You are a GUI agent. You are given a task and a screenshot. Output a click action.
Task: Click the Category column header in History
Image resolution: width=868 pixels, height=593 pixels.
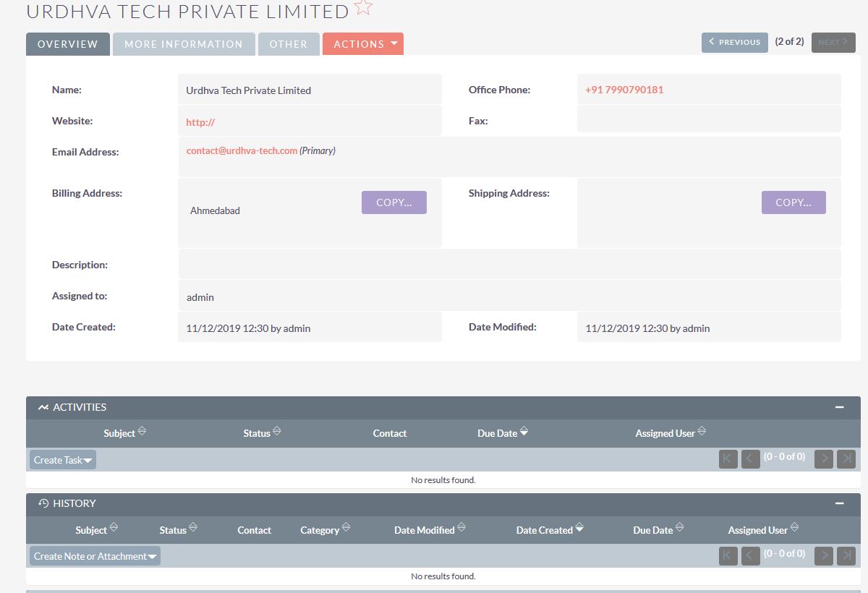320,530
